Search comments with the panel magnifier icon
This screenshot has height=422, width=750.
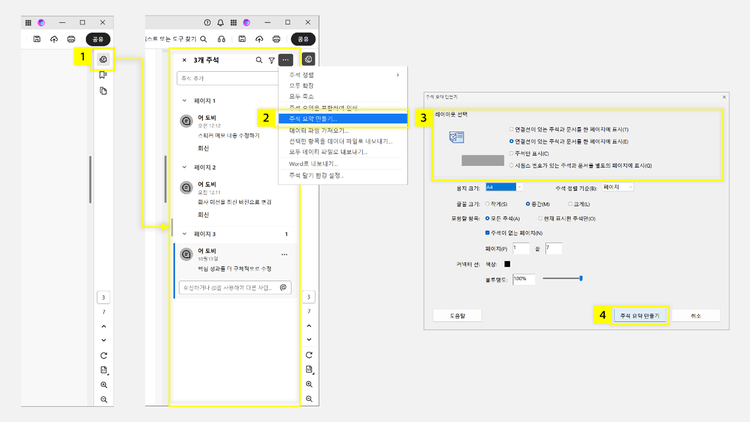[x=259, y=60]
